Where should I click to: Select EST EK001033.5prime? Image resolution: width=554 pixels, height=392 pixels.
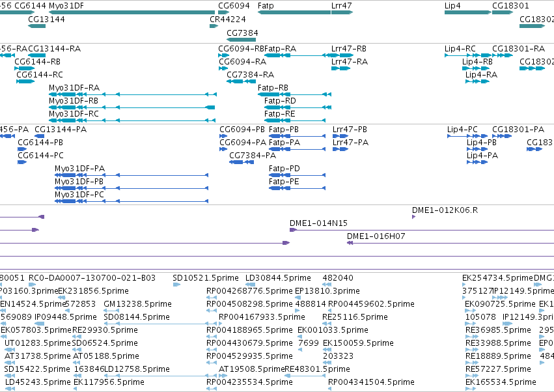pyautogui.click(x=301, y=337)
